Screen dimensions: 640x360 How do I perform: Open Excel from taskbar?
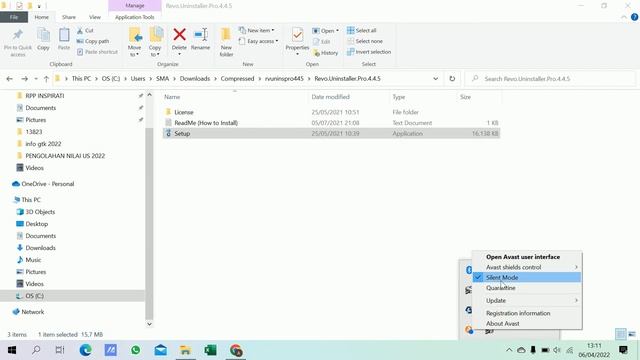pos(210,350)
